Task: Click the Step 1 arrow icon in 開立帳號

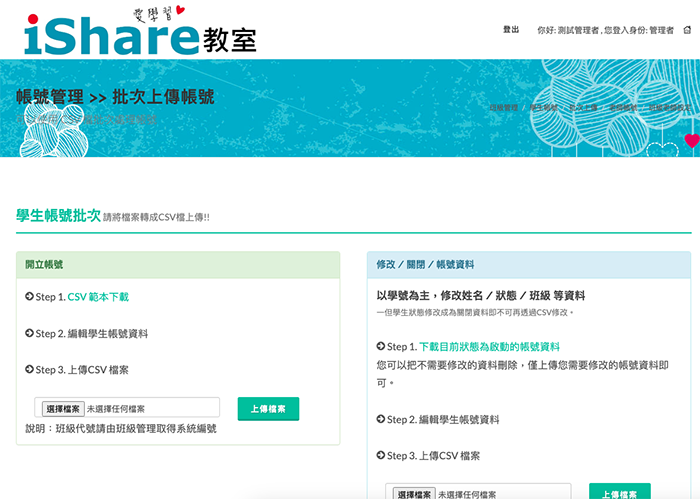Action: (30, 297)
